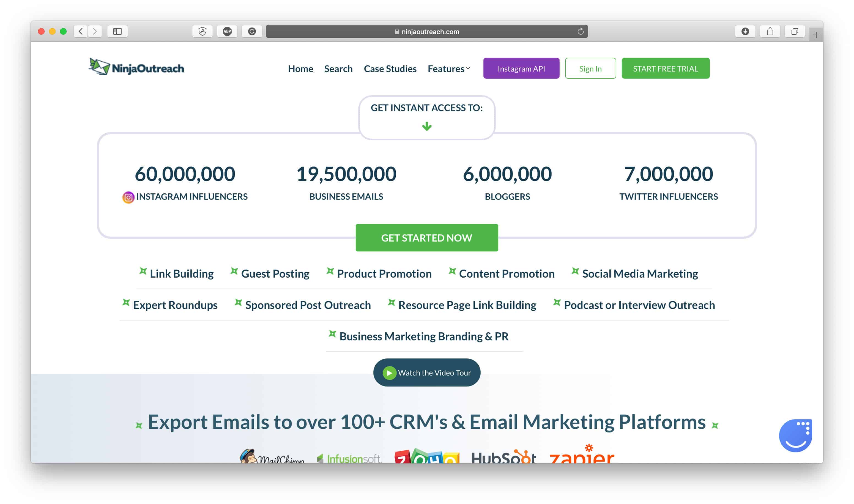
Task: Click the Infusionsoft logo
Action: (x=350, y=459)
